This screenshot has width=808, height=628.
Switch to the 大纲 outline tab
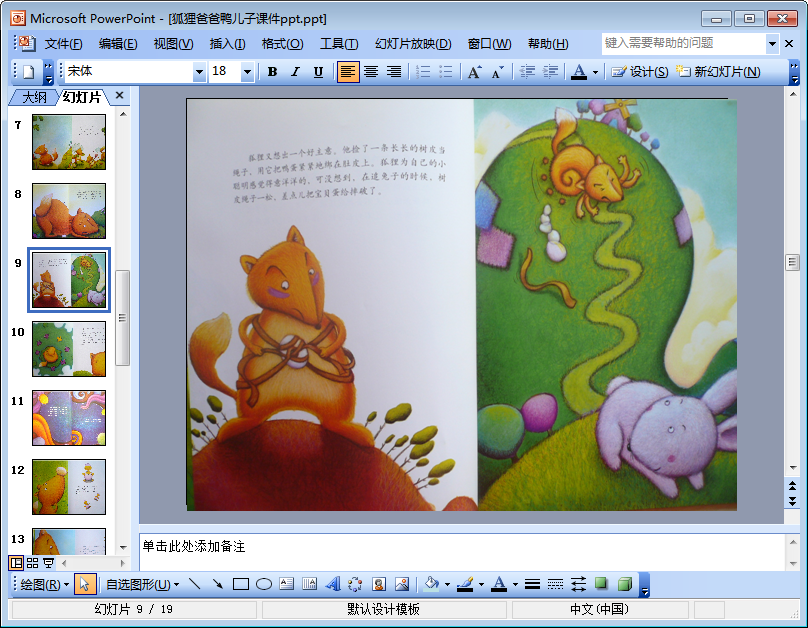[x=34, y=97]
